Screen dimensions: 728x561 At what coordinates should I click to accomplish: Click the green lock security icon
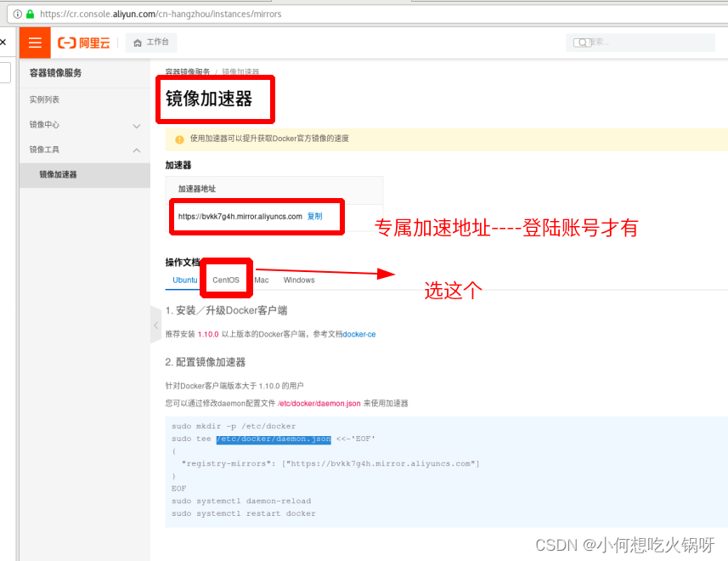(31, 14)
